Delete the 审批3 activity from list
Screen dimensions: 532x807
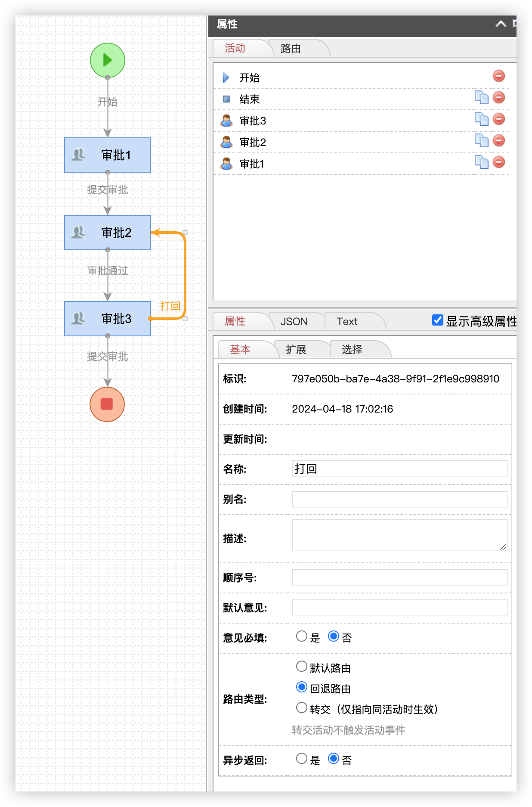click(499, 119)
